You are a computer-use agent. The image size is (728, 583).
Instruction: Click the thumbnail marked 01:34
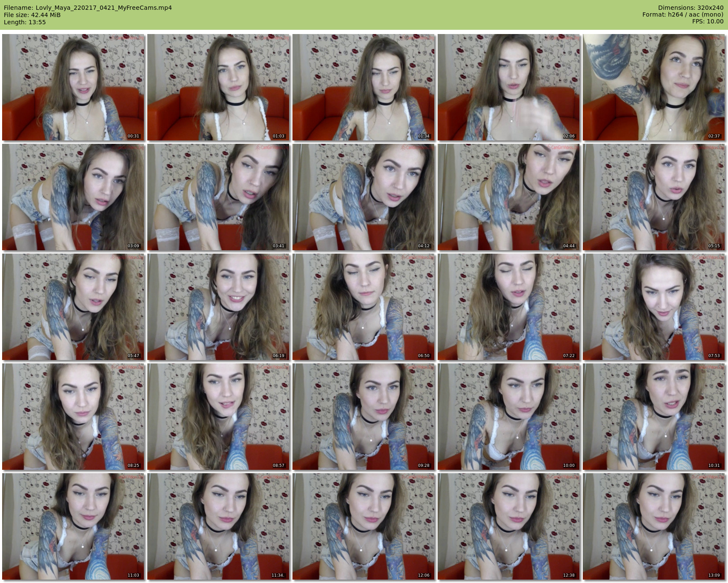click(364, 87)
